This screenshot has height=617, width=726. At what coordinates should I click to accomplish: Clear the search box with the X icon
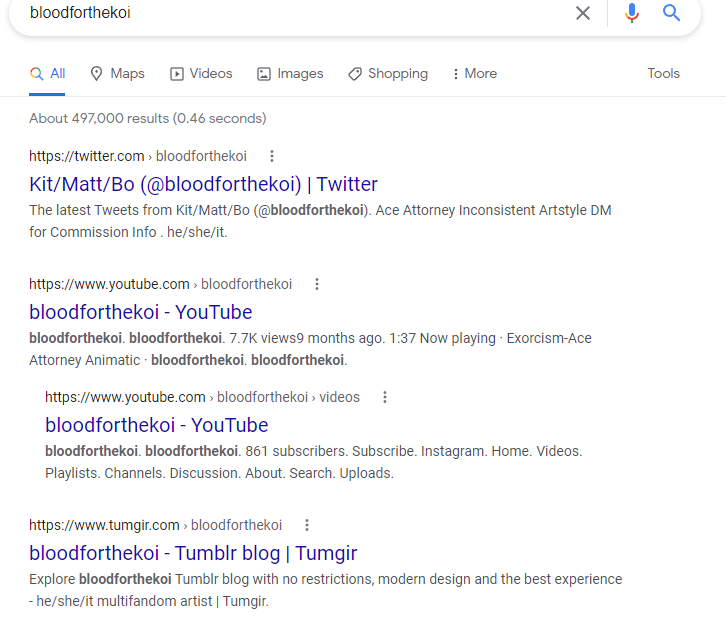(582, 13)
